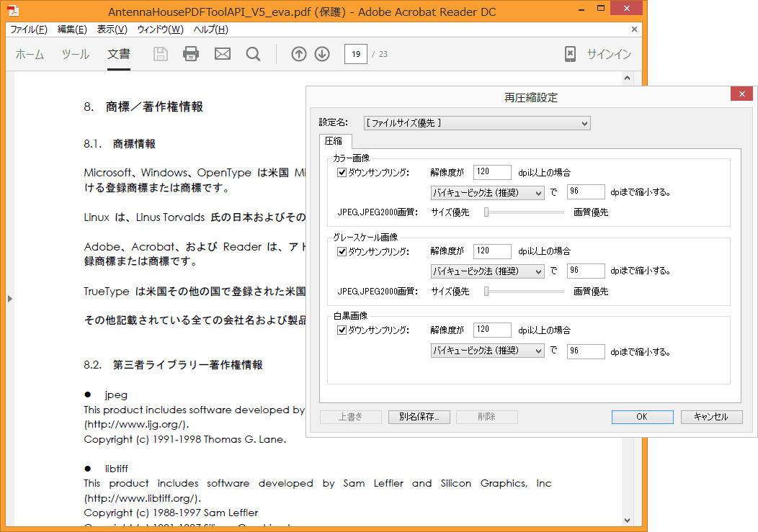Click the グレースケール画像 120 dpi threshold field

(492, 251)
